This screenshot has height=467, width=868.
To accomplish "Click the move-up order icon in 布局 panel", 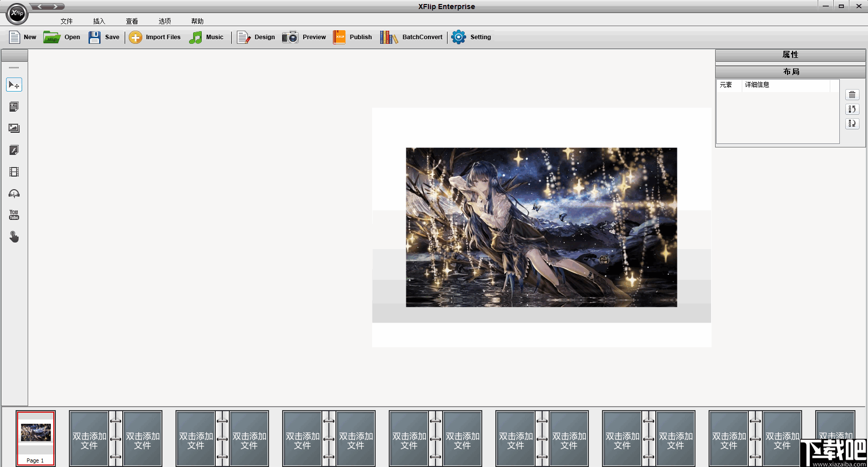I will click(852, 109).
